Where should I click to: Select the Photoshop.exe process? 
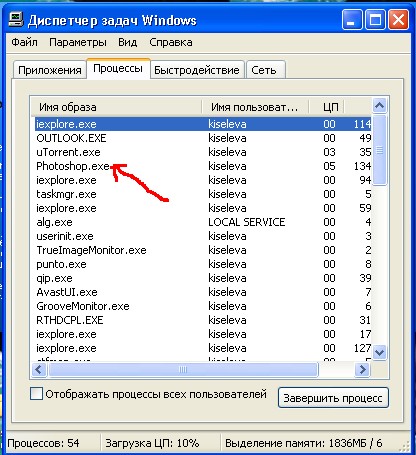pyautogui.click(x=203, y=166)
